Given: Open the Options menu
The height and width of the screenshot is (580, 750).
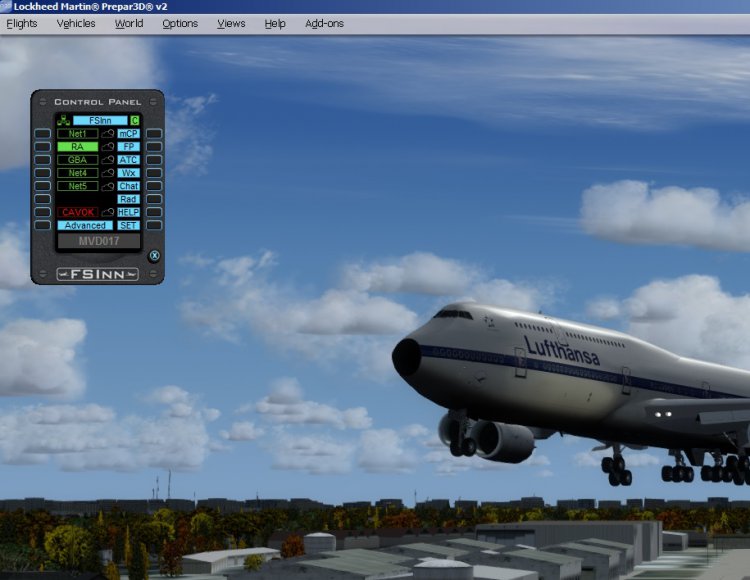Looking at the screenshot, I should 180,23.
